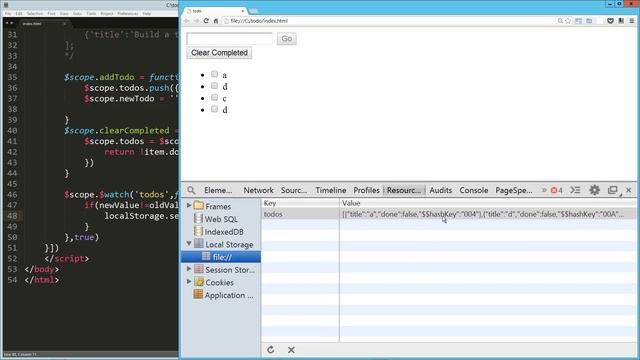Check the checkbox for item c
The image size is (640, 360).
click(215, 98)
